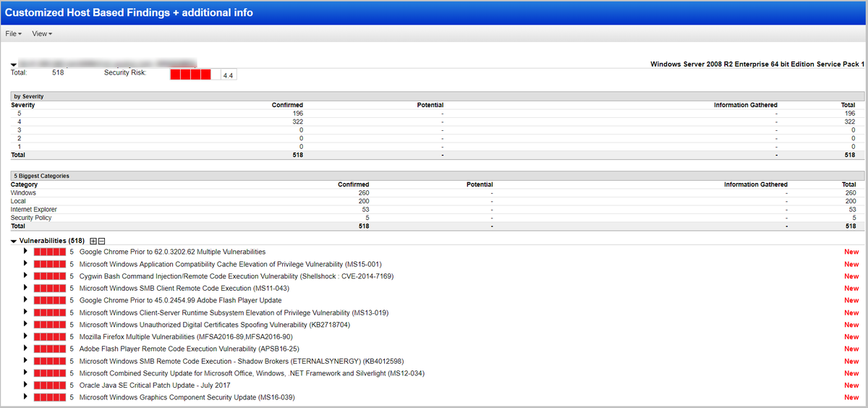Screen dimensions: 868x408
Task: Click the 4.4 security risk score
Action: pyautogui.click(x=229, y=75)
